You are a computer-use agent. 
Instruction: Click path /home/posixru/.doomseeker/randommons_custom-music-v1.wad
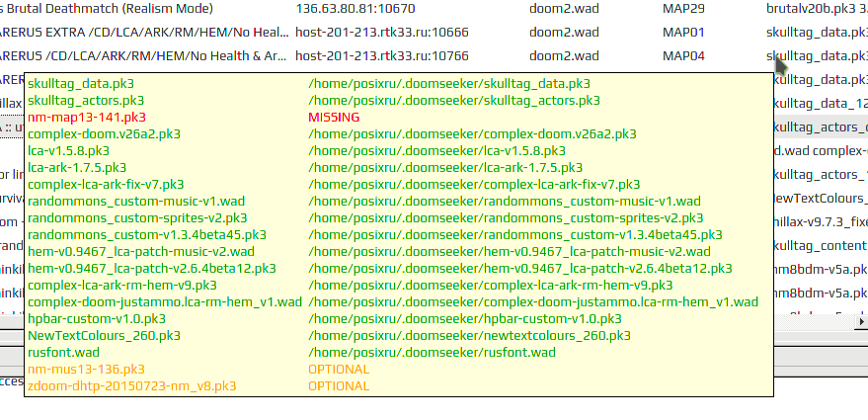[505, 202]
